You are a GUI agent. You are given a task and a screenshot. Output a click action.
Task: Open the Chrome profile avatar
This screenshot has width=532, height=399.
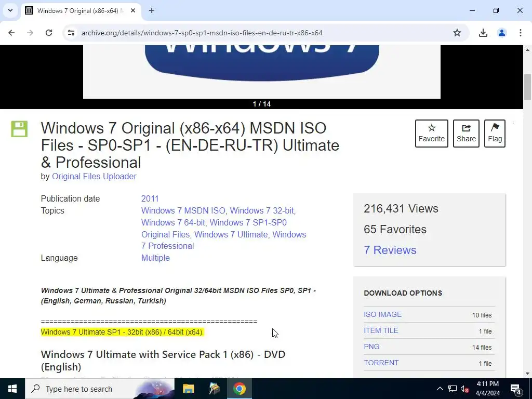point(501,33)
